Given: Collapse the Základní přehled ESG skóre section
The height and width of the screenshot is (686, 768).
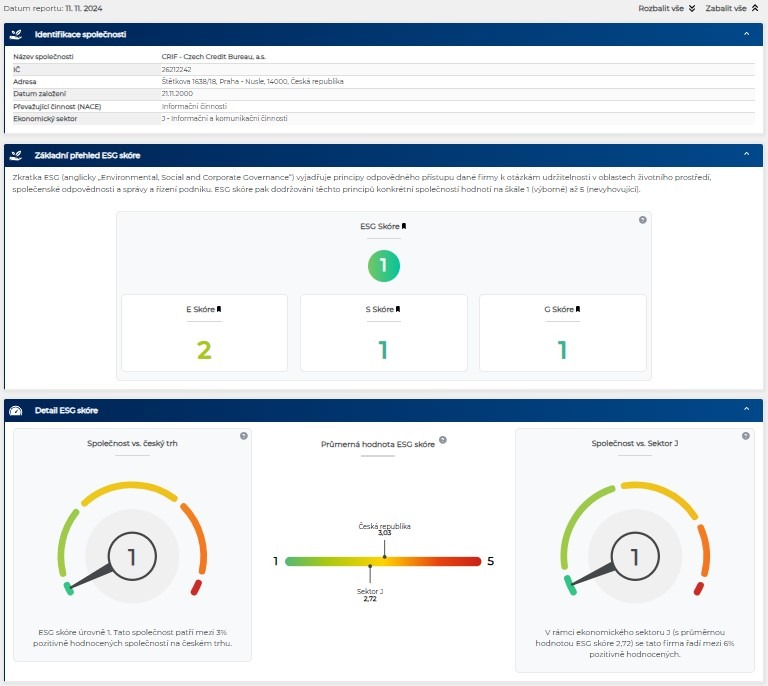Looking at the screenshot, I should [x=746, y=155].
